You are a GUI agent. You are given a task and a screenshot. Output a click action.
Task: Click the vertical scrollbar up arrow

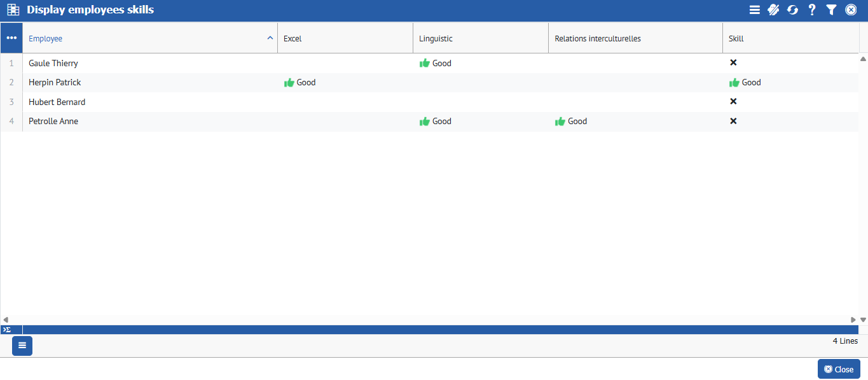pyautogui.click(x=863, y=59)
